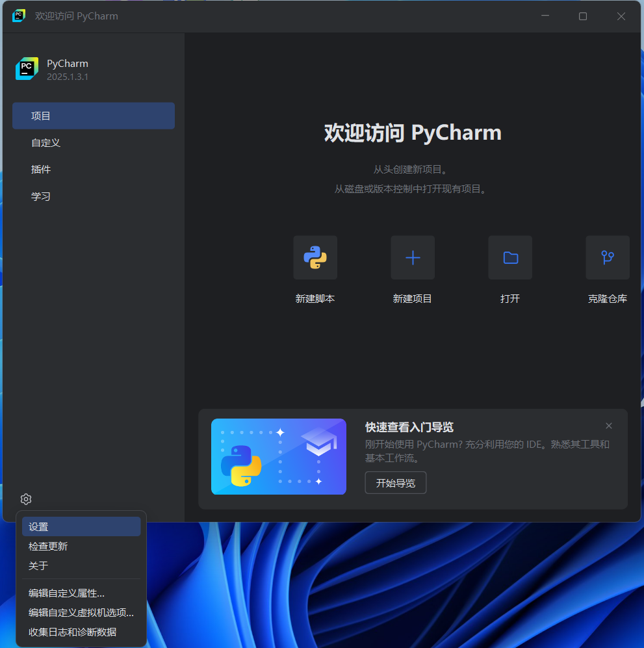Click the 新建项目 plus icon
This screenshot has width=644, height=648.
pos(413,257)
